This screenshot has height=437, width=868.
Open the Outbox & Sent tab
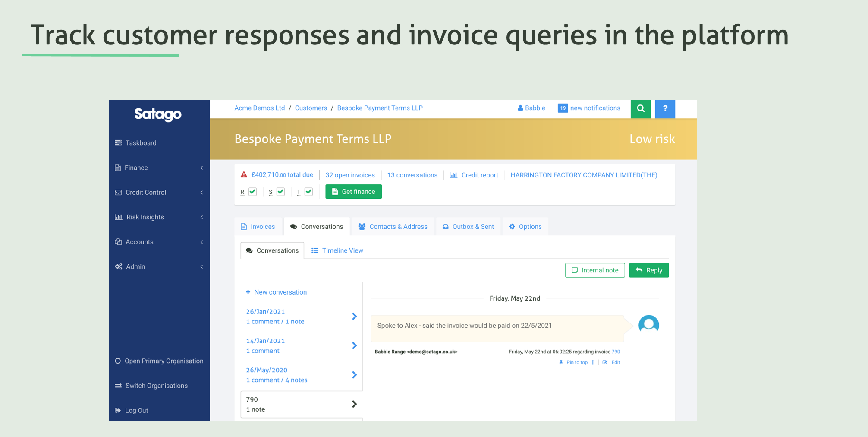[x=469, y=227]
